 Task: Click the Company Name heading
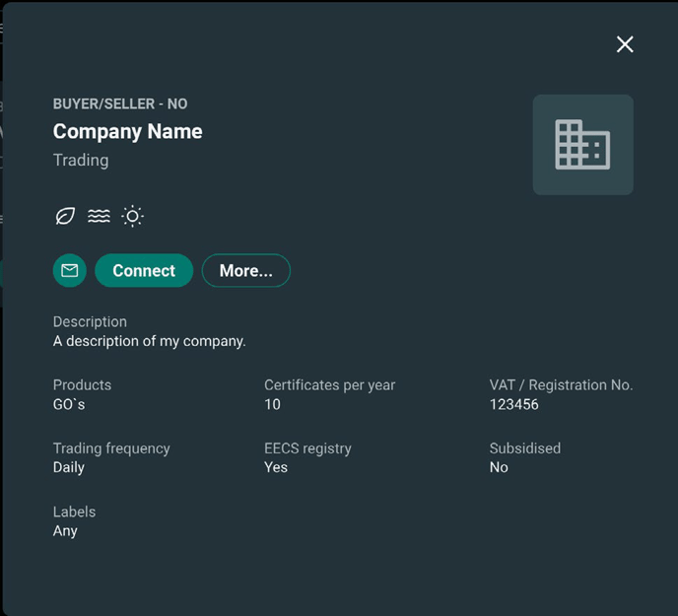127,131
